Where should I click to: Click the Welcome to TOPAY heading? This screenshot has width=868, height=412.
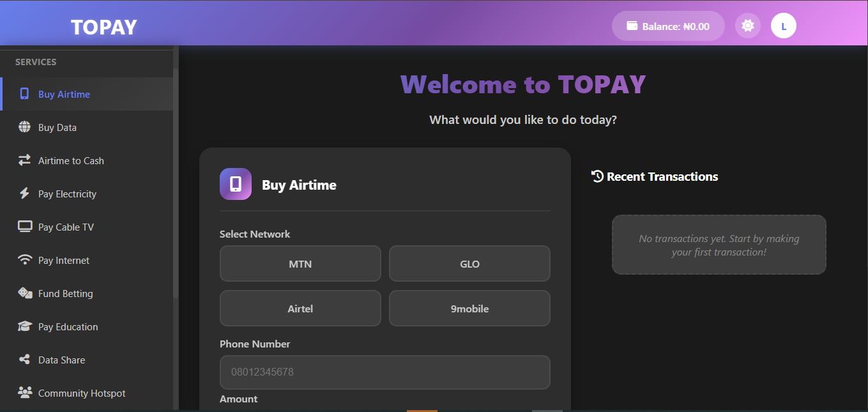[523, 84]
